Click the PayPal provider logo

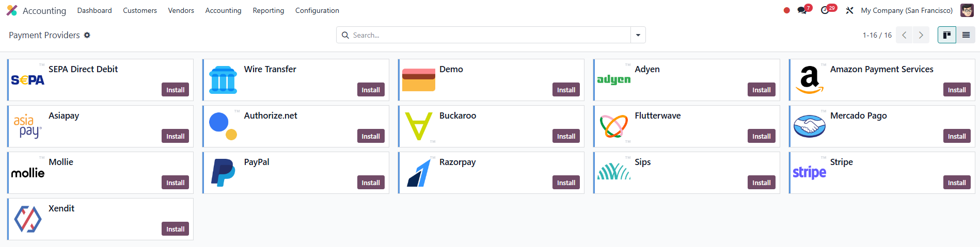pyautogui.click(x=223, y=173)
